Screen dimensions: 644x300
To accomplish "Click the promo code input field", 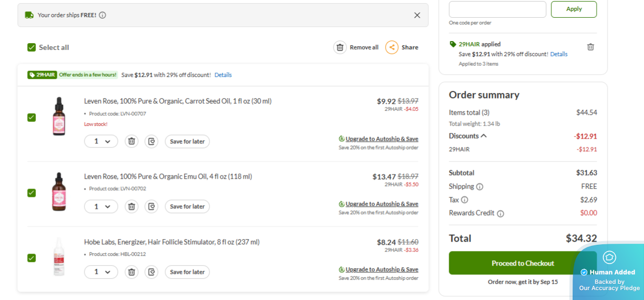I will pyautogui.click(x=497, y=9).
